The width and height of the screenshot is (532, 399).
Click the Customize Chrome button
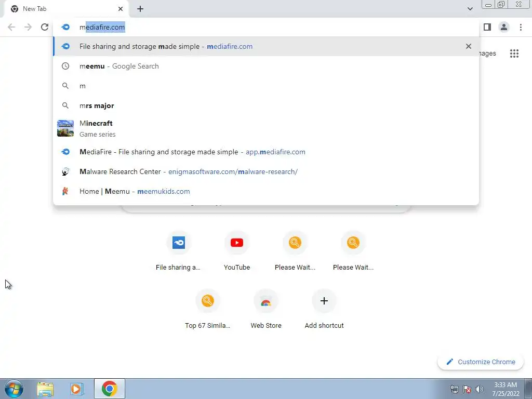tap(481, 362)
